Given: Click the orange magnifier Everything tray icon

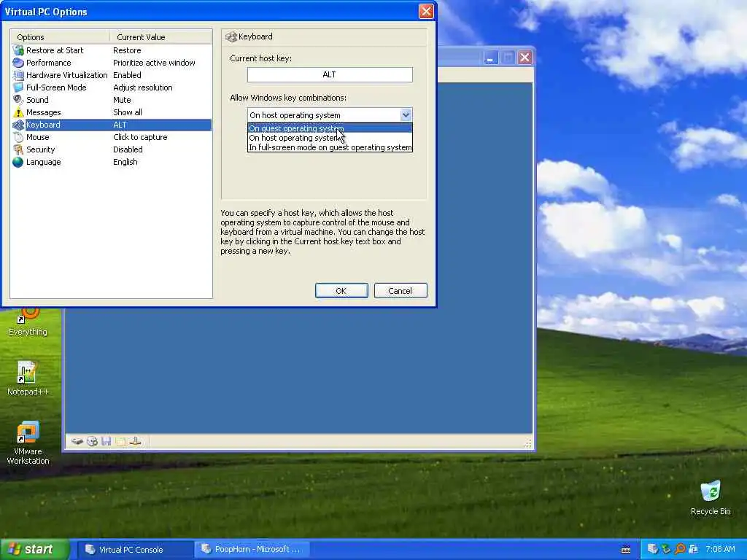Looking at the screenshot, I should pos(680,549).
